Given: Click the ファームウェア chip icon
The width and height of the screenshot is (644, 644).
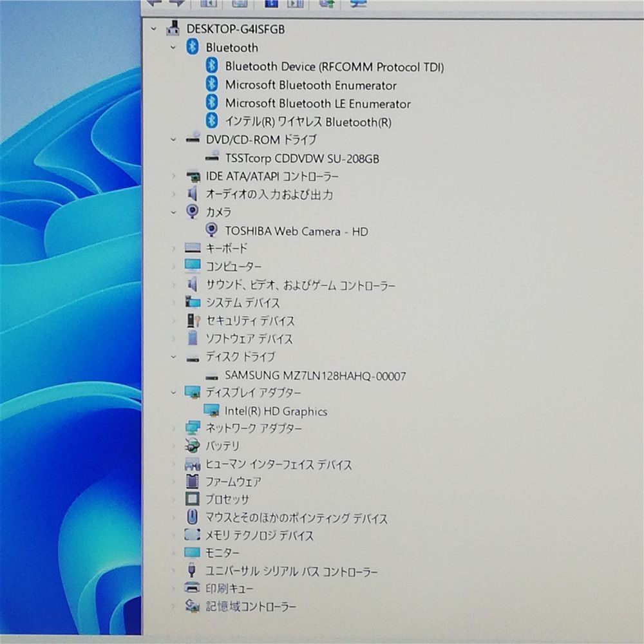Looking at the screenshot, I should click(192, 481).
